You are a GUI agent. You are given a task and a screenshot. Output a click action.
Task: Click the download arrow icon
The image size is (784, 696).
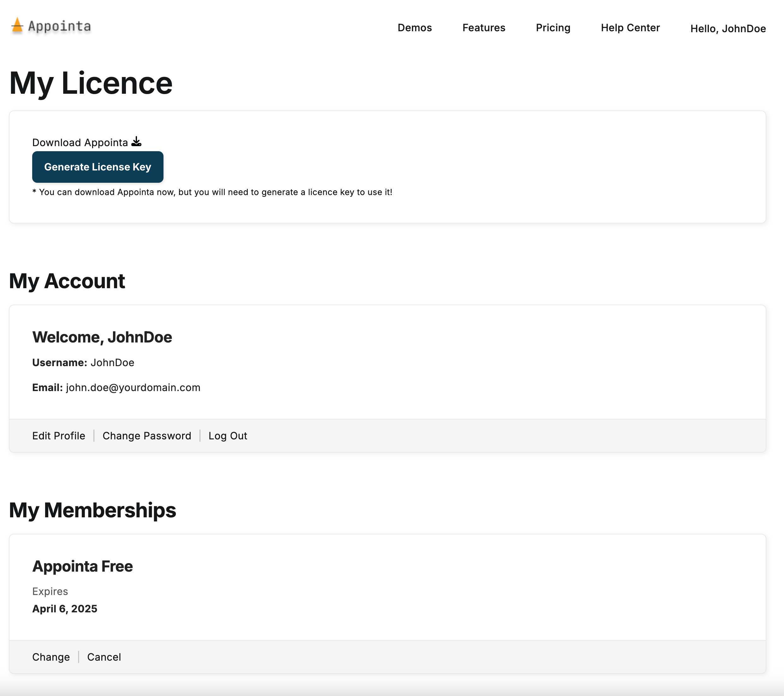pyautogui.click(x=136, y=142)
